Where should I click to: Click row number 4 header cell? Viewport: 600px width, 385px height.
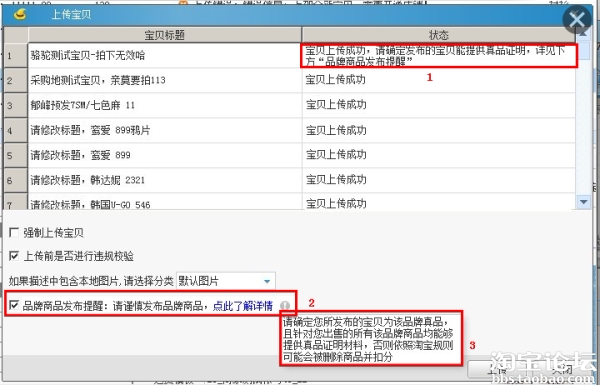(x=16, y=130)
